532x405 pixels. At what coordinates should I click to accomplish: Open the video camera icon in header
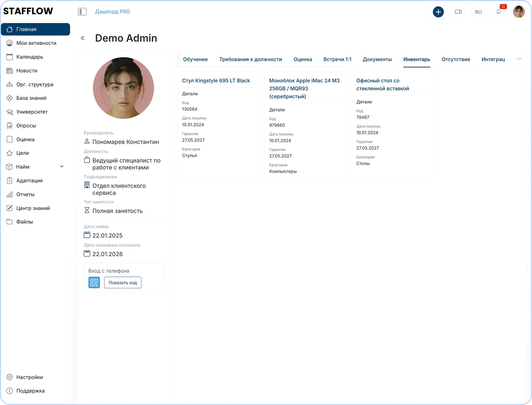[x=458, y=12]
